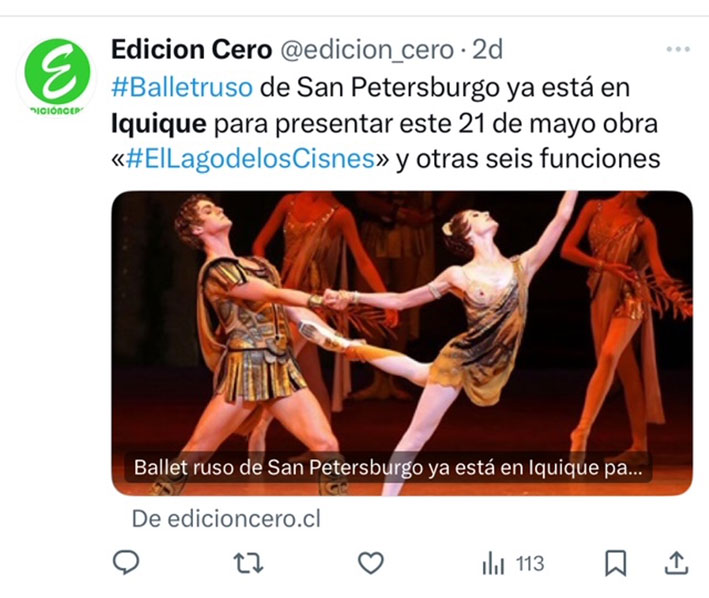Click the tweet text about 21 de mayo

tap(384, 123)
